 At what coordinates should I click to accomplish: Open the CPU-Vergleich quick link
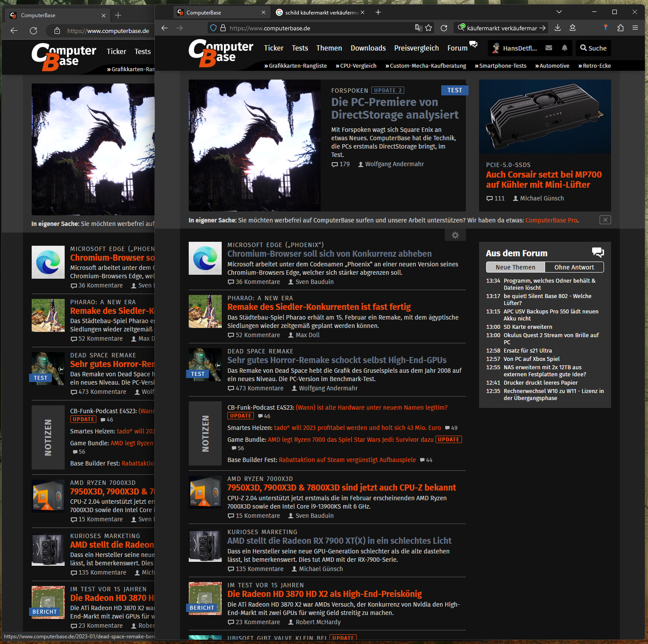point(356,65)
